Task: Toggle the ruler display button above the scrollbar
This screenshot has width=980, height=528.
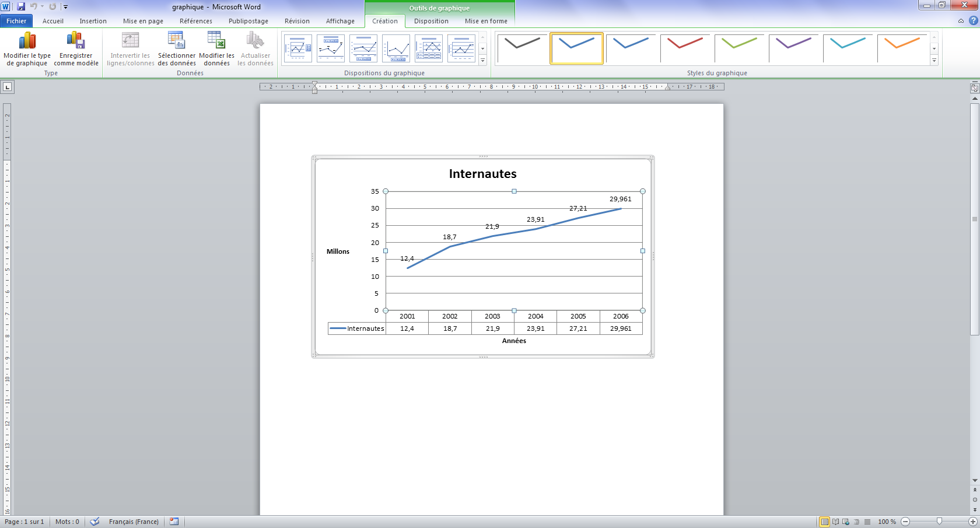Action: coord(974,88)
